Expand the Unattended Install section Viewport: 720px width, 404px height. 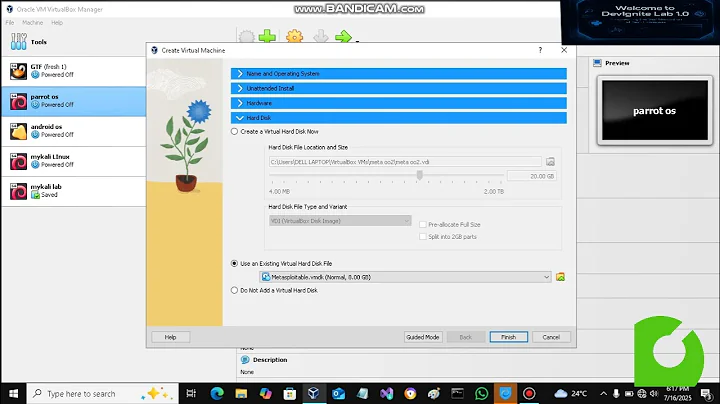(x=399, y=88)
